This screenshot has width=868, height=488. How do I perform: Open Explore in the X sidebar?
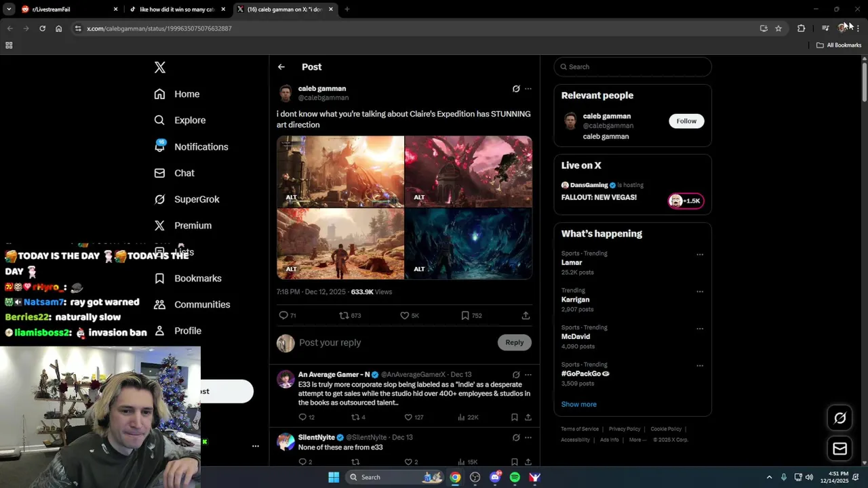click(180, 120)
